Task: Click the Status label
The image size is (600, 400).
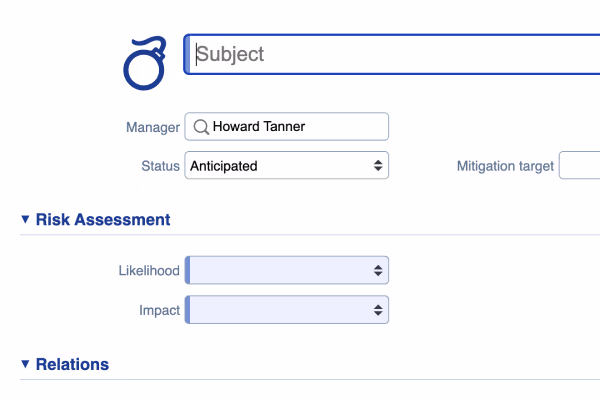Action: click(x=160, y=166)
